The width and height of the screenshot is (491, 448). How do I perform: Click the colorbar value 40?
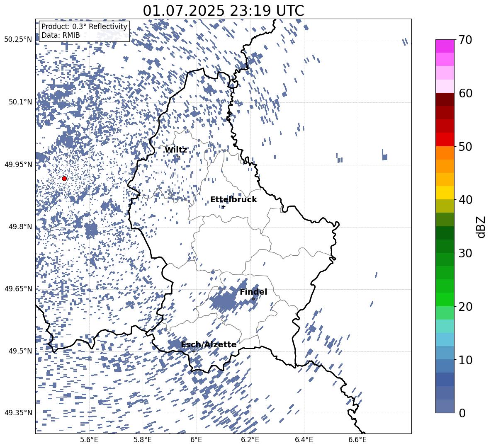pos(466,200)
